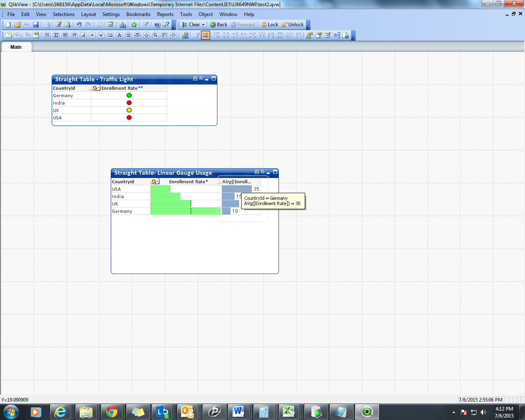The height and width of the screenshot is (420, 525).
Task: Lock the current selections
Action: [270, 25]
